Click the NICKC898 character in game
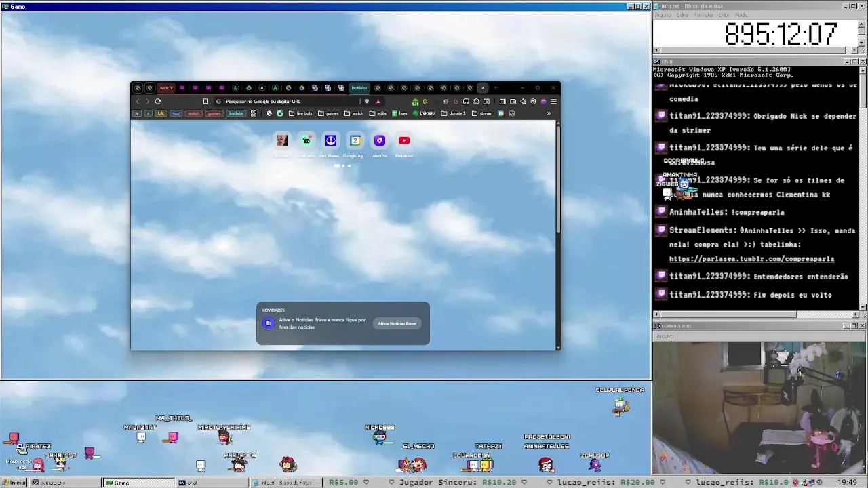This screenshot has width=868, height=488. point(380,436)
